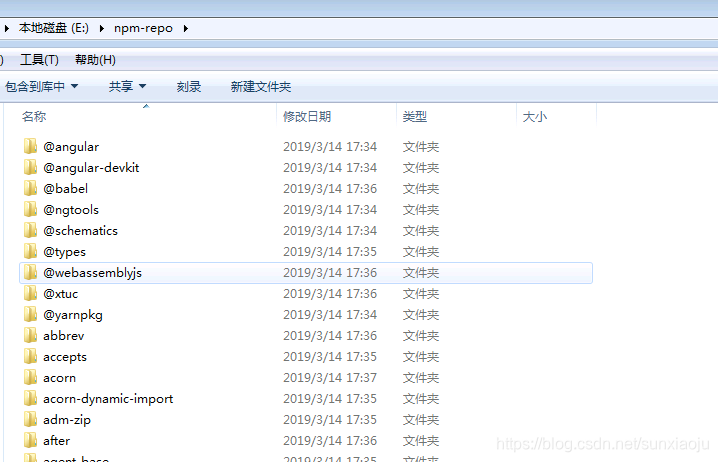718x462 pixels.
Task: Select the abbrev folder icon
Action: 30,336
